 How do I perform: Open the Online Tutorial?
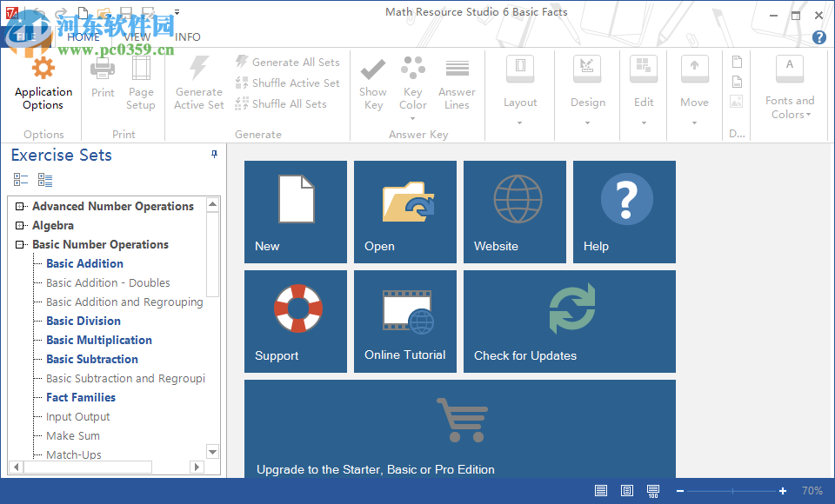tap(404, 321)
